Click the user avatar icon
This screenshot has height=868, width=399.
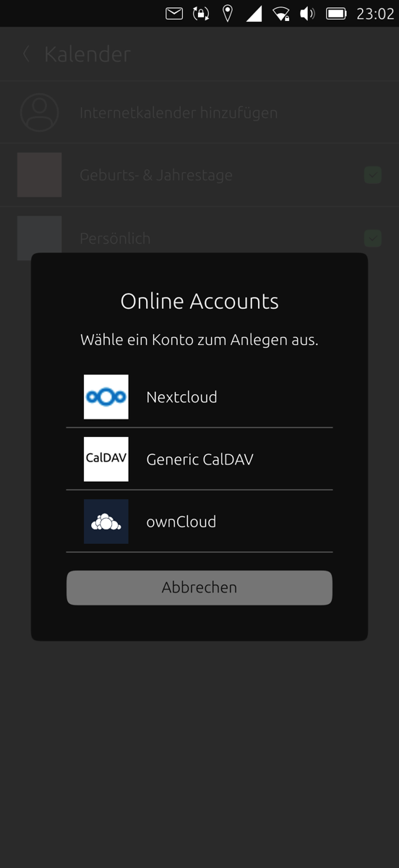pyautogui.click(x=39, y=112)
